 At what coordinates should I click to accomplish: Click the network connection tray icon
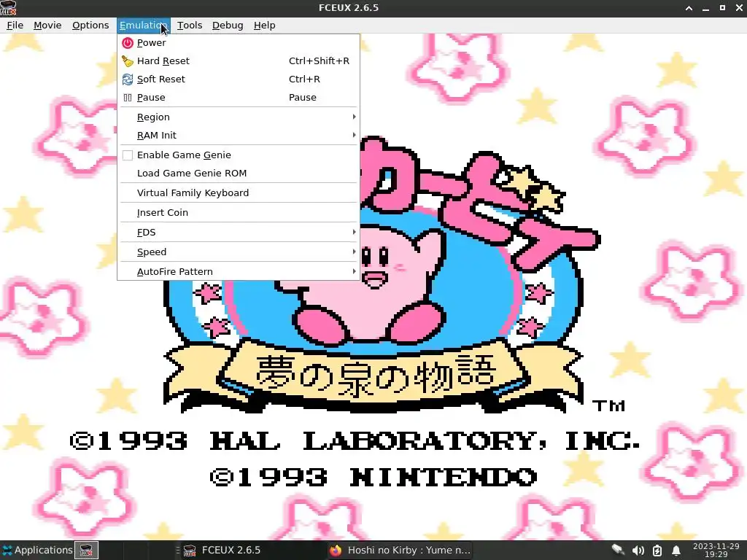[618, 551]
